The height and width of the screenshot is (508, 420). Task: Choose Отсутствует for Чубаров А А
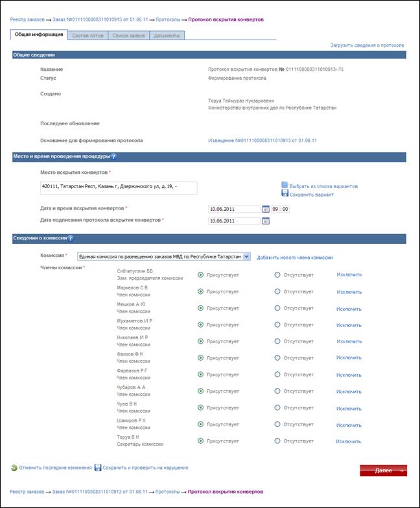277,391
